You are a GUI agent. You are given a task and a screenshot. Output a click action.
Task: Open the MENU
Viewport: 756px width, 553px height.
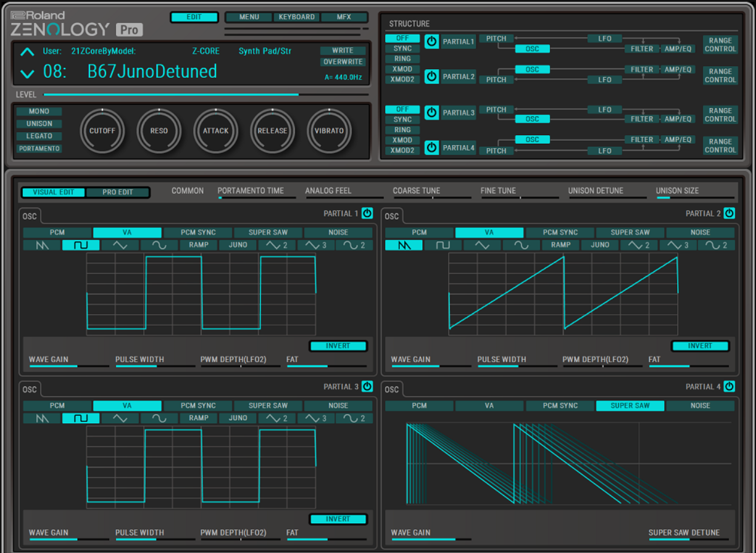coord(249,17)
